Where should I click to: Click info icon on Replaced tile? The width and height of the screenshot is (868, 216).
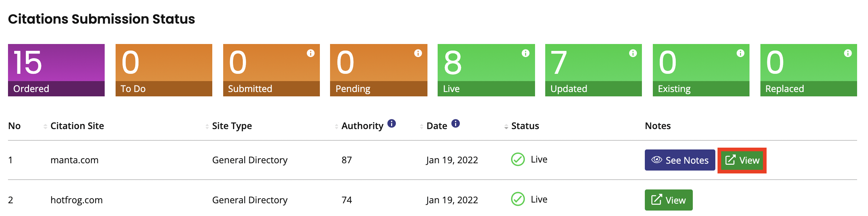pos(848,53)
